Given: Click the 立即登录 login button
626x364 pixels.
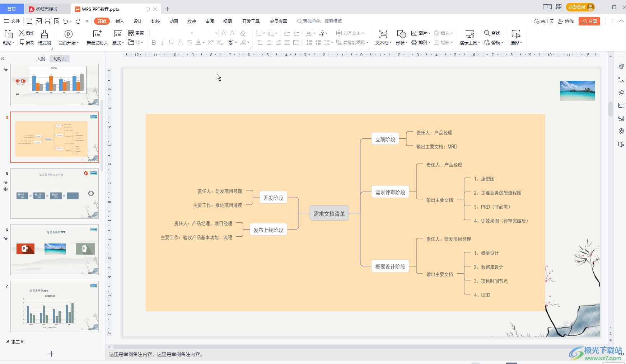Looking at the screenshot, I should 580,7.
